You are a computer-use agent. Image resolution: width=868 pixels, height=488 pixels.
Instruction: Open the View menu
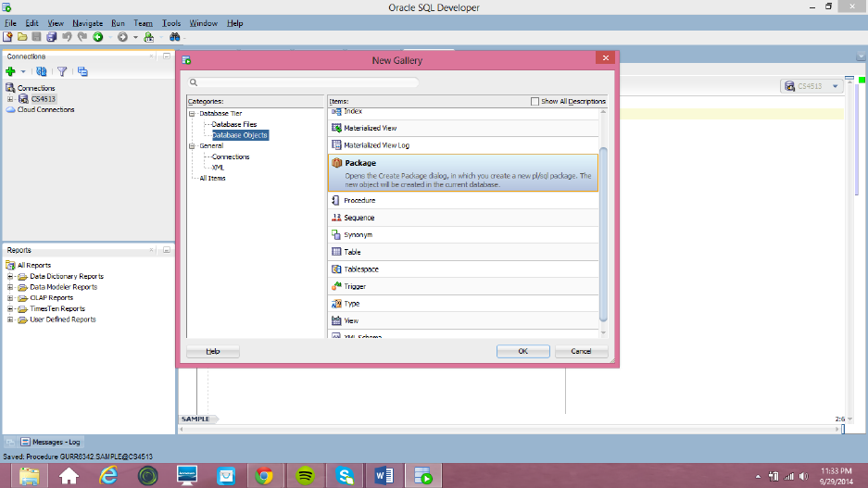pyautogui.click(x=56, y=23)
